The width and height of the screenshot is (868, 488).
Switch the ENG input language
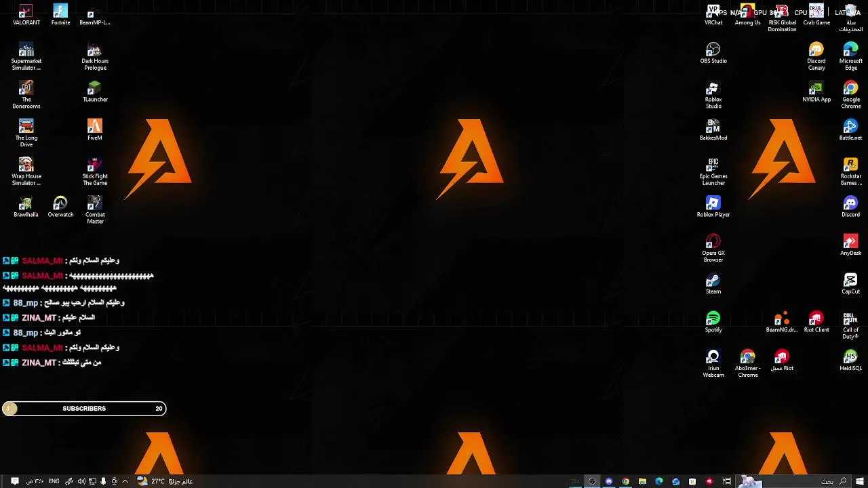pyautogui.click(x=54, y=481)
